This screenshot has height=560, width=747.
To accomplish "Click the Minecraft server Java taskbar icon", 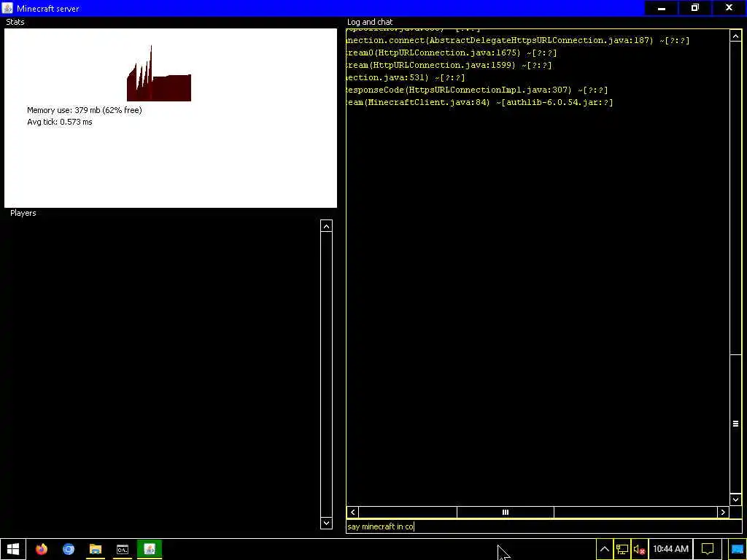I will click(x=150, y=549).
